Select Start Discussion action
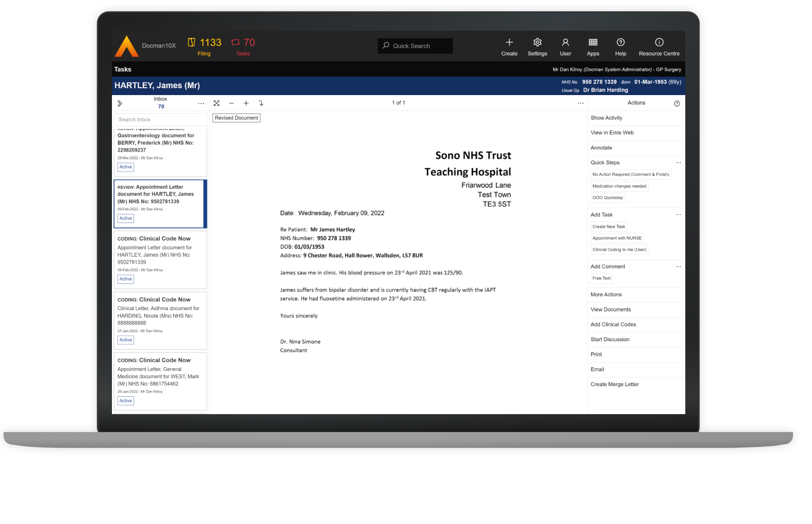Image resolution: width=812 pixels, height=524 pixels. pyautogui.click(x=636, y=340)
